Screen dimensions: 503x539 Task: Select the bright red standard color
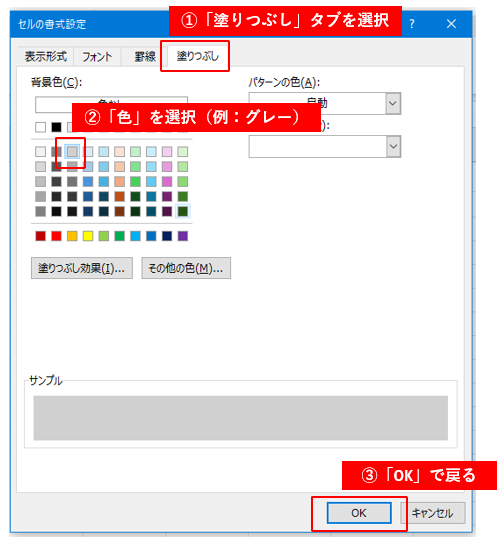56,236
